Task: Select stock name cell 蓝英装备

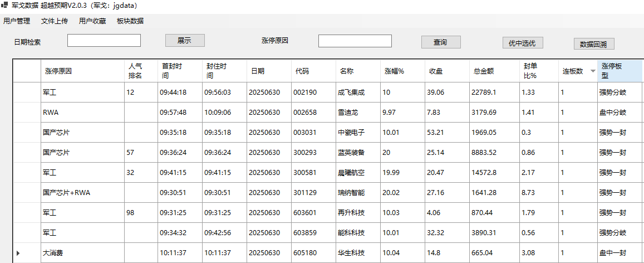Action: tap(358, 153)
